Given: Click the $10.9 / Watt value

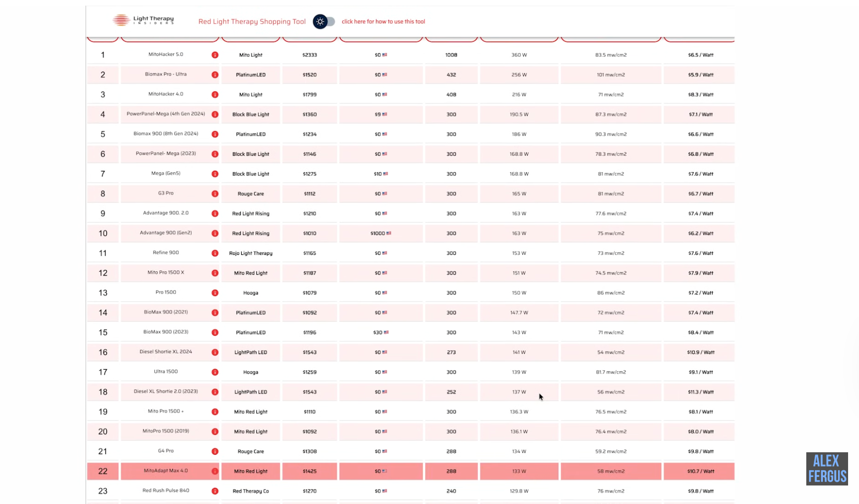Looking at the screenshot, I should coord(700,352).
